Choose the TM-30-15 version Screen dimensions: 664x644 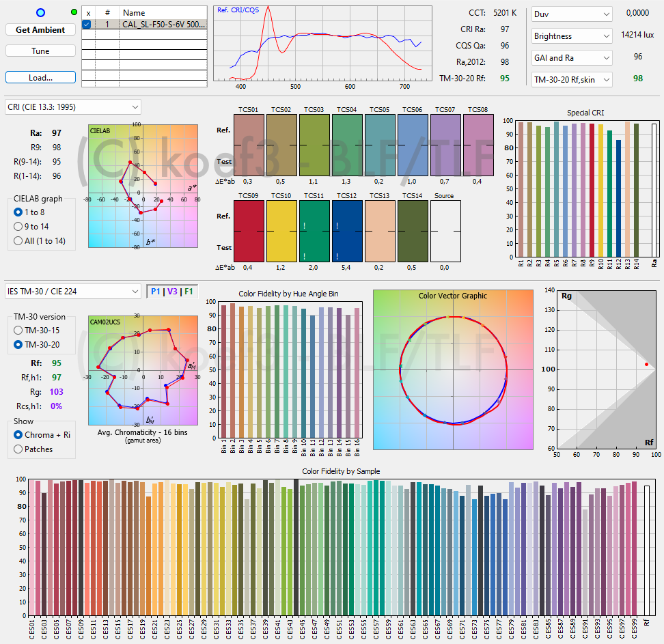click(19, 330)
